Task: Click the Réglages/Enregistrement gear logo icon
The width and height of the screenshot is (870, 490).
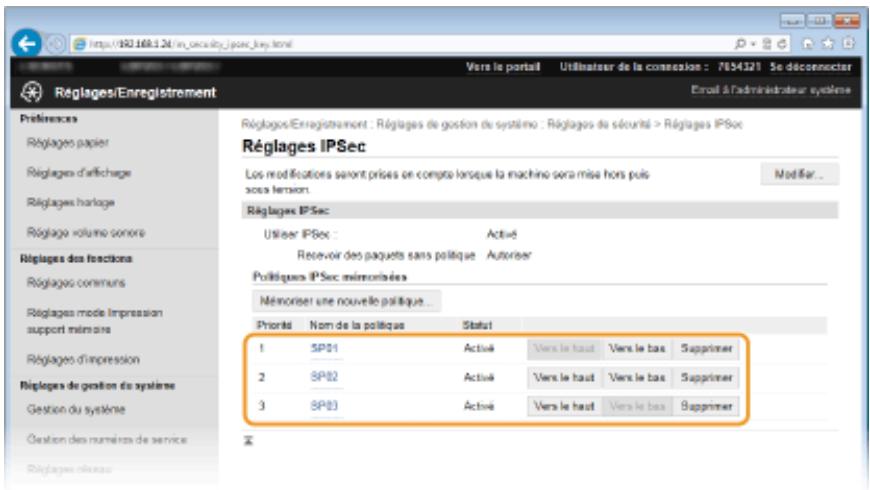Action: (x=32, y=92)
